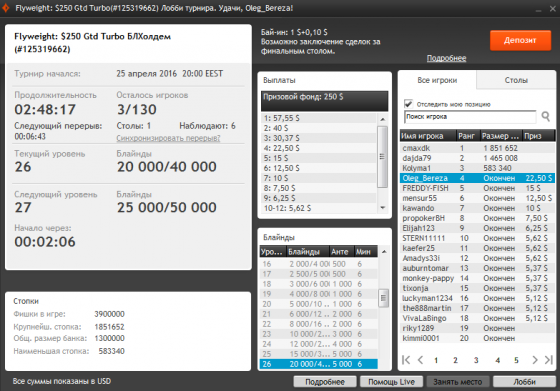Sort by Приз column header
This screenshot has height=391, width=560.
click(538, 136)
